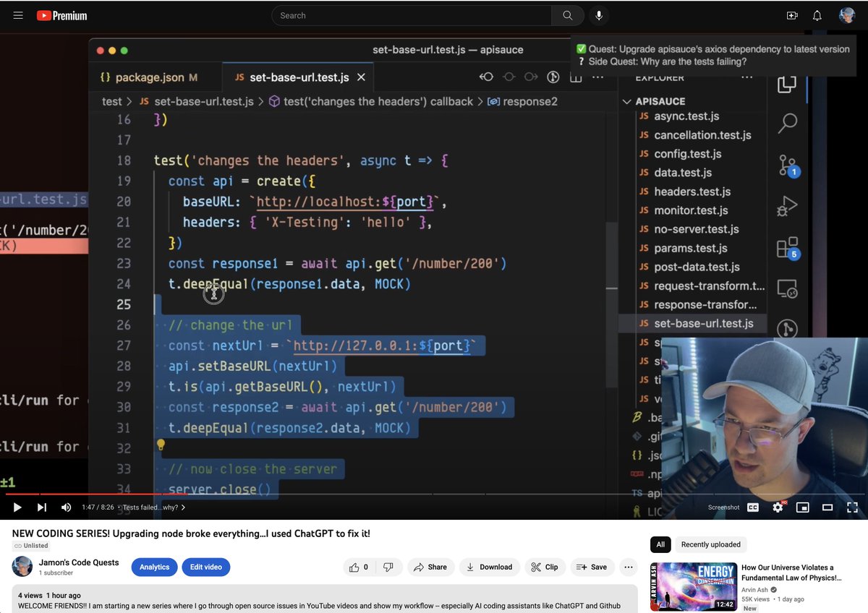Image resolution: width=868 pixels, height=613 pixels.
Task: Click the Jamon's Code Quests channel avatar
Action: click(x=22, y=567)
